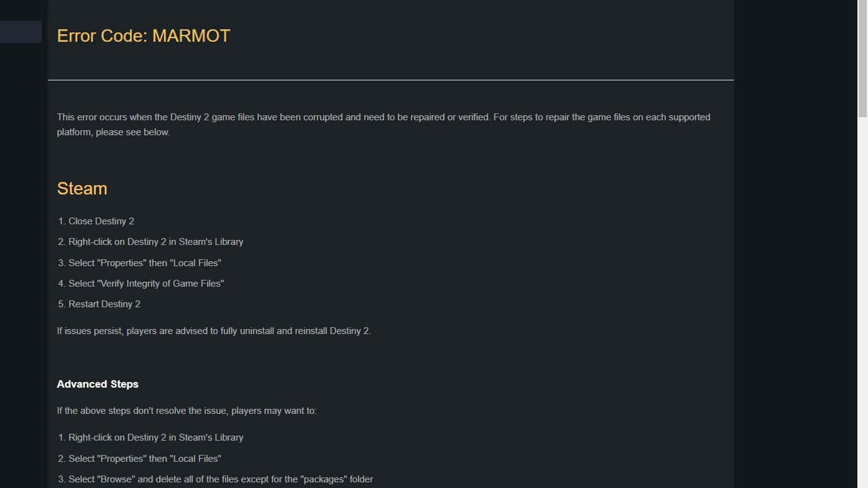The image size is (868, 488).
Task: Click the "Error Code: MARMOT" title
Action: (x=143, y=36)
